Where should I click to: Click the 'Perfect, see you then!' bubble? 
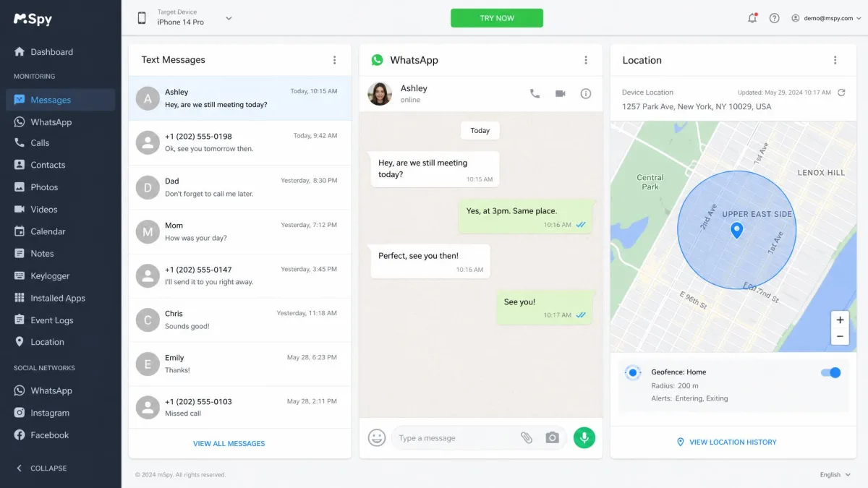click(430, 261)
